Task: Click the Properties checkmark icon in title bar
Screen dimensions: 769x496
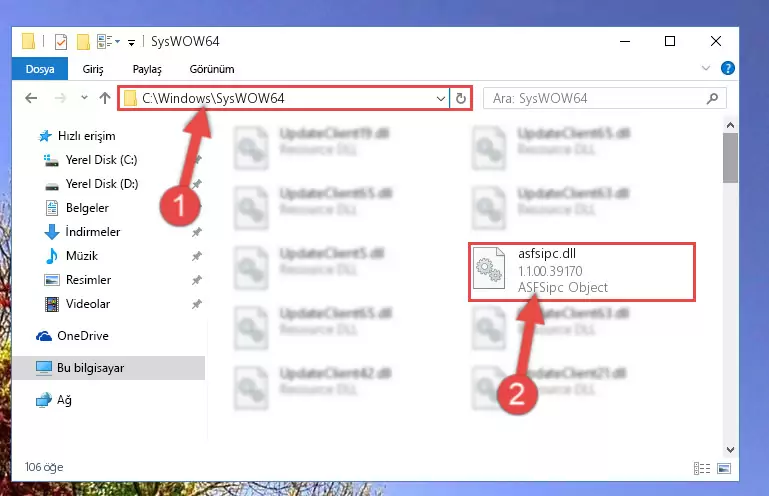Action: (61, 42)
